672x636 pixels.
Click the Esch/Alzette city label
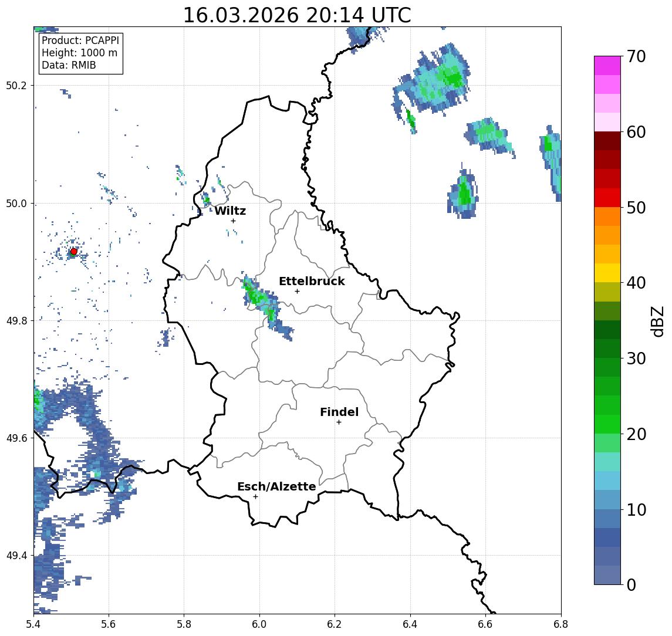pos(276,486)
